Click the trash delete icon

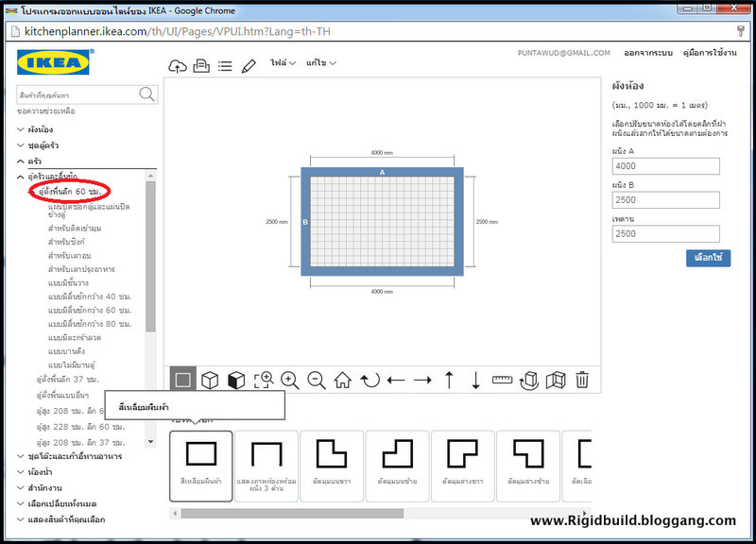(582, 380)
